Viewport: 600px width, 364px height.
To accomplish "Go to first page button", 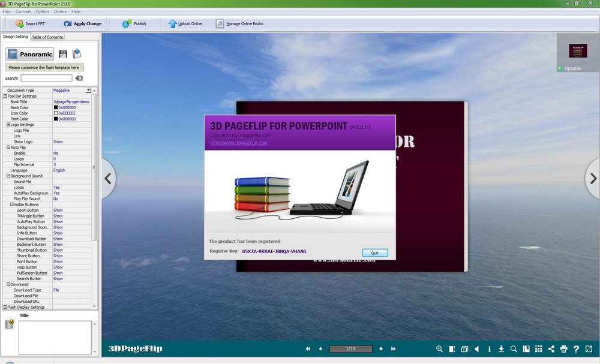I will (308, 348).
